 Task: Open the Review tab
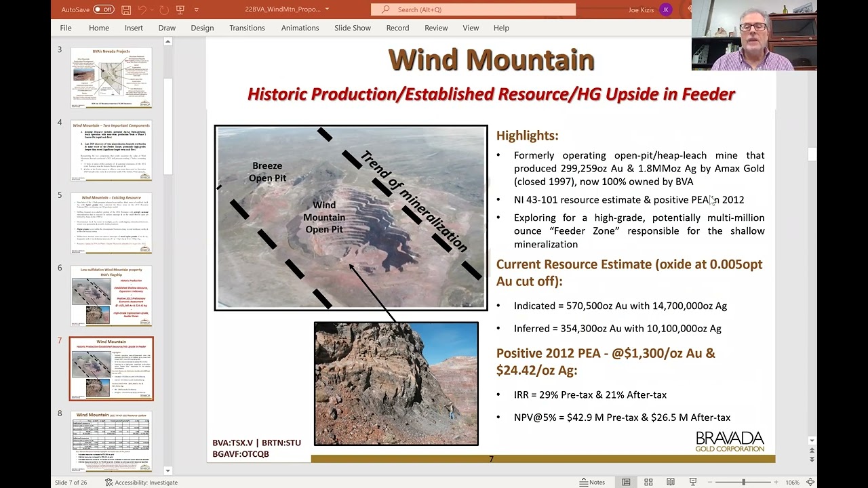[x=436, y=28]
